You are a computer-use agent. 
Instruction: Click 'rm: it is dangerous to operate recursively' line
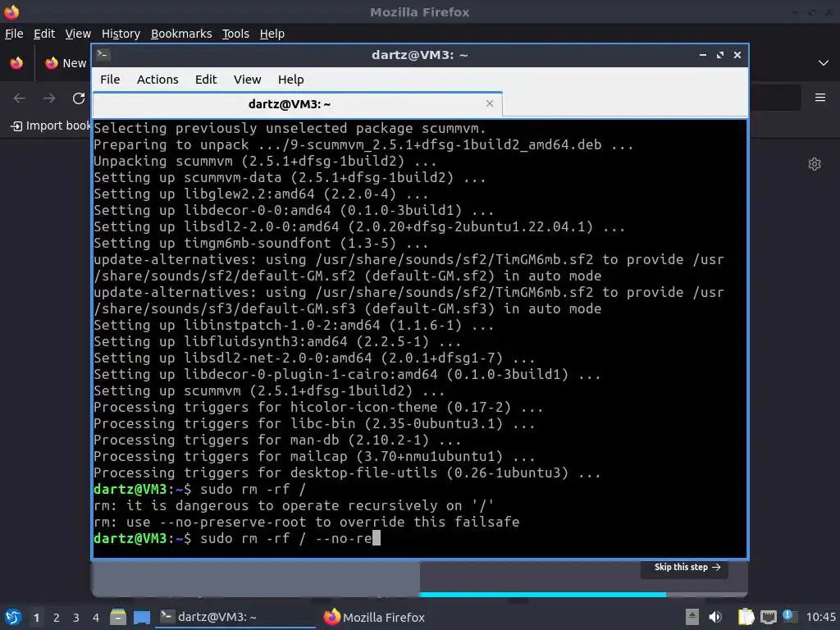click(294, 505)
